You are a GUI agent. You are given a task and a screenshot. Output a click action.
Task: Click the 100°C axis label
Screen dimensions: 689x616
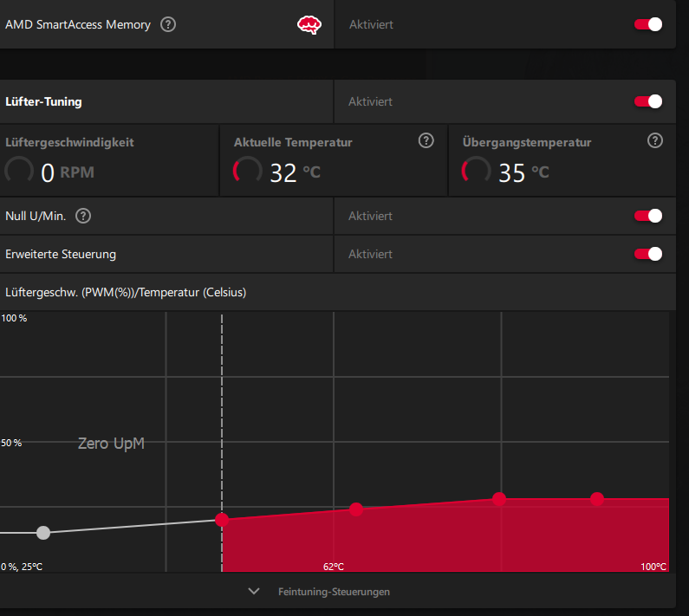pyautogui.click(x=653, y=567)
